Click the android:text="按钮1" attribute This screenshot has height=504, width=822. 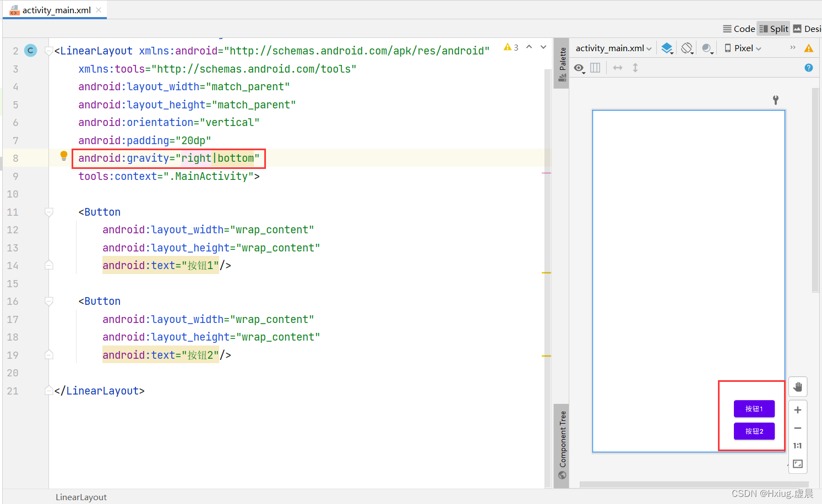pos(161,266)
